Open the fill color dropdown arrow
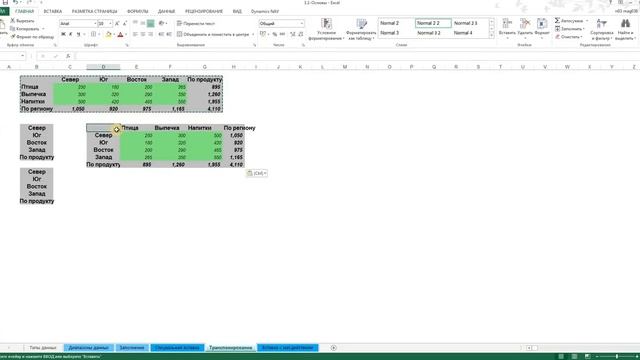 pyautogui.click(x=113, y=35)
